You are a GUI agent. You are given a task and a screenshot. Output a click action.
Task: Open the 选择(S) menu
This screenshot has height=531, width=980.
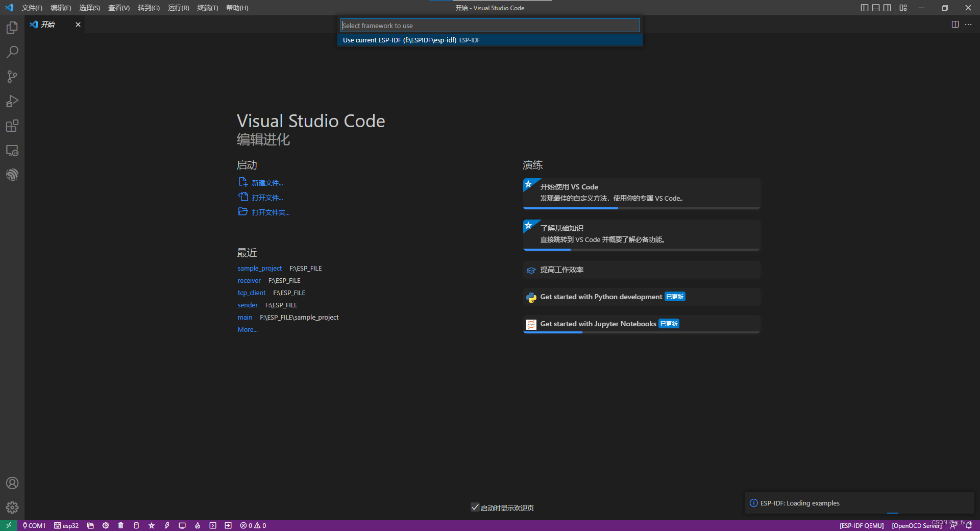90,8
